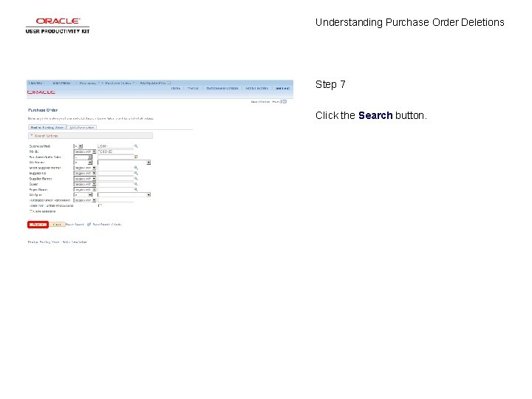Click Save Search Criteria link
The height and width of the screenshot is (399, 532).
point(107,225)
